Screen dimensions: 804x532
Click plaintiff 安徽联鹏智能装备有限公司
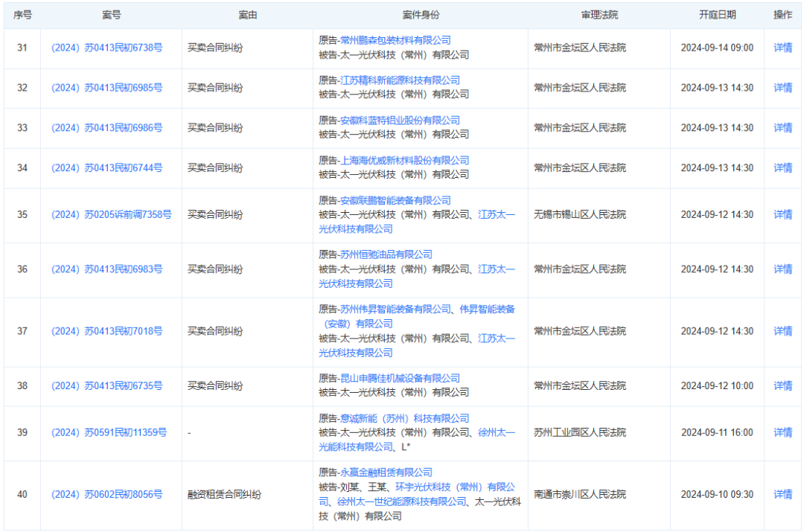coord(395,201)
